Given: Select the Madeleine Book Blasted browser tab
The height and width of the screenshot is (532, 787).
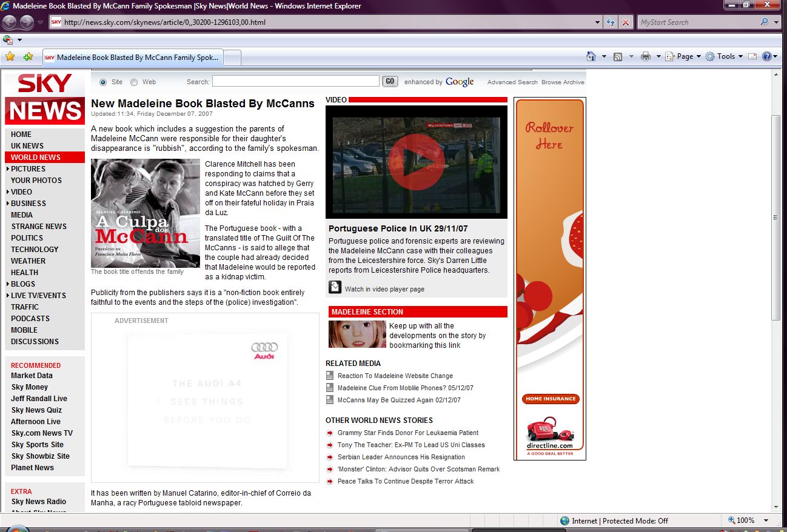Looking at the screenshot, I should click(x=132, y=58).
